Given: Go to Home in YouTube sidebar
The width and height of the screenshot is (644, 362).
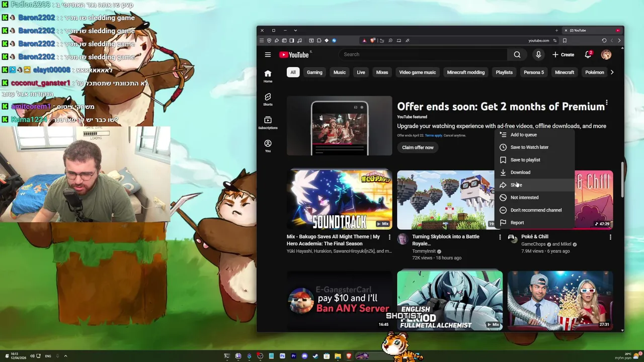Looking at the screenshot, I should [268, 76].
